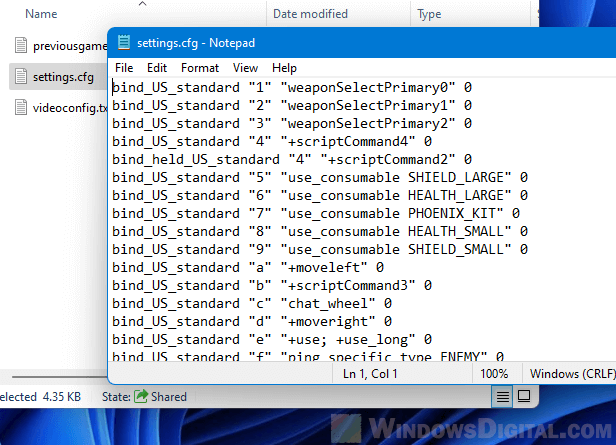
Task: Sort Explorer files by Date modified column
Action: (x=310, y=14)
